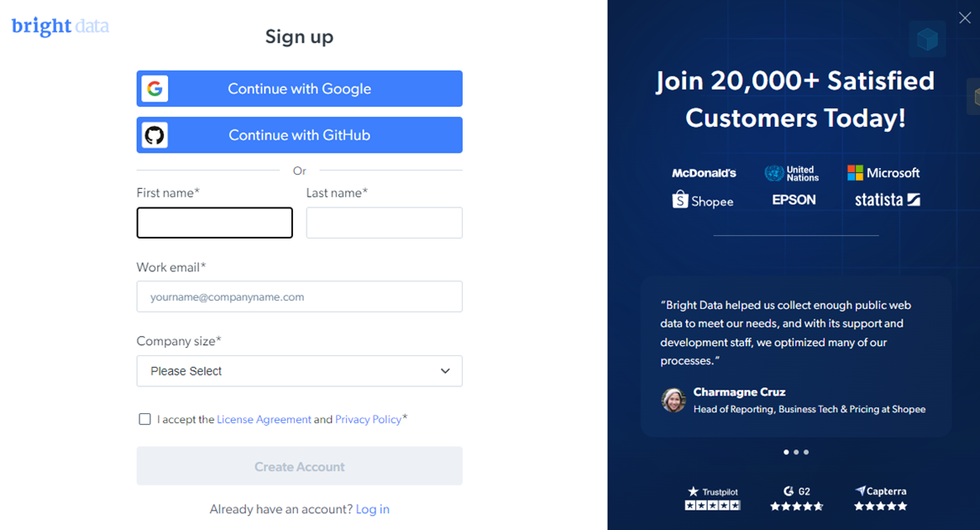Screen dimensions: 980x530
Task: Click the Google icon on the signup button
Action: click(x=155, y=88)
